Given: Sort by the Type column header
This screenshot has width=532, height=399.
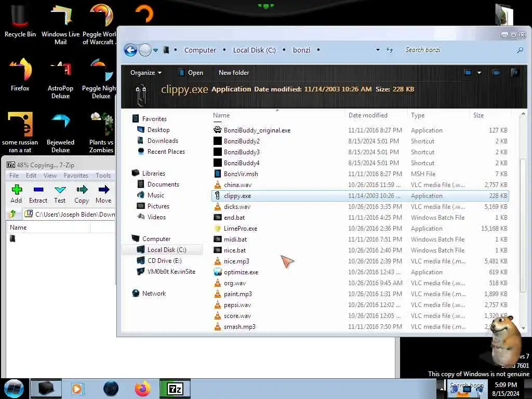Looking at the screenshot, I should point(418,115).
